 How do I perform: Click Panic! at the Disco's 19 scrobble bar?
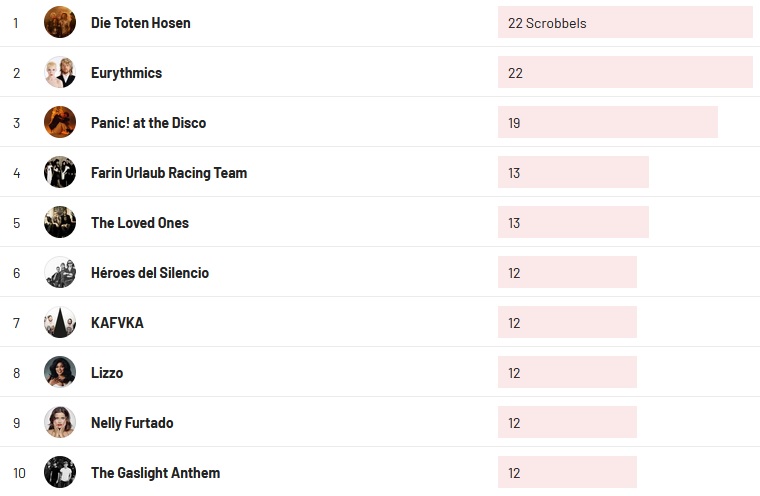tap(607, 122)
